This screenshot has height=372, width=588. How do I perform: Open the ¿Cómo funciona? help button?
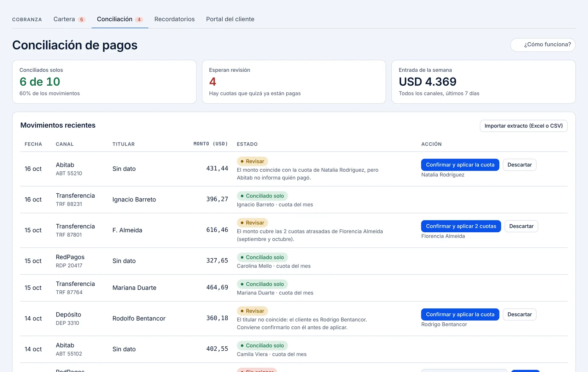pyautogui.click(x=543, y=45)
